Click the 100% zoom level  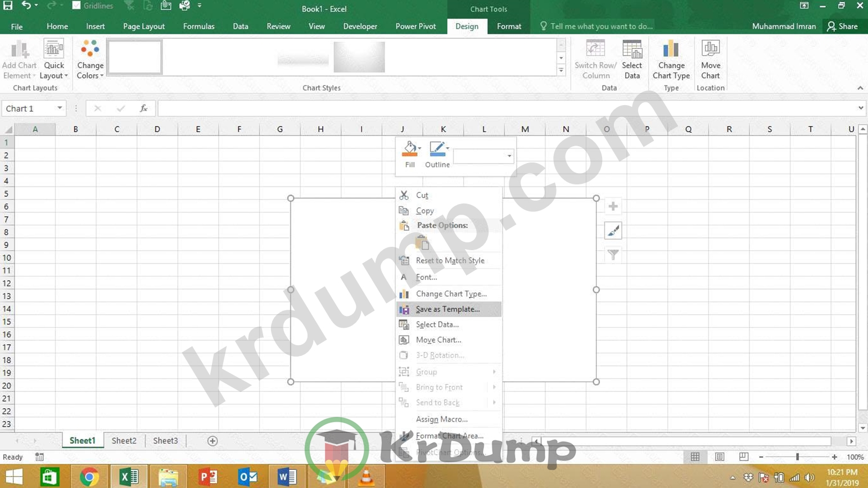[x=855, y=457]
